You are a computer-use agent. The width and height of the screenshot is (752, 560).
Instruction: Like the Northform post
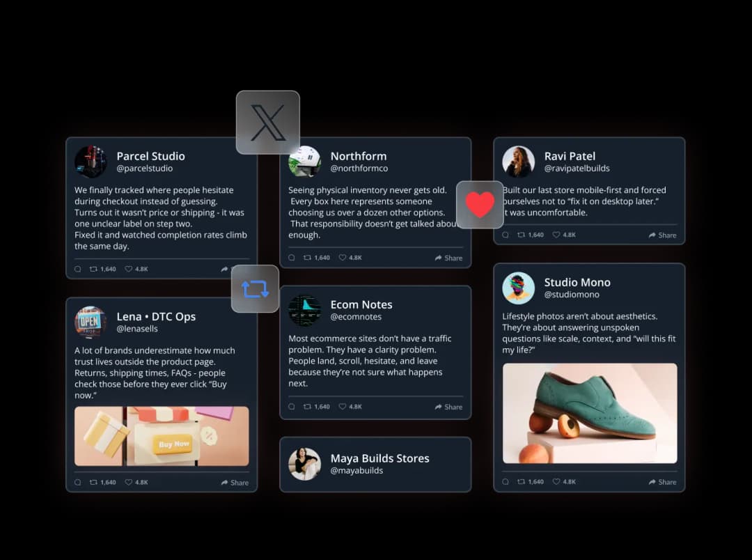350,258
